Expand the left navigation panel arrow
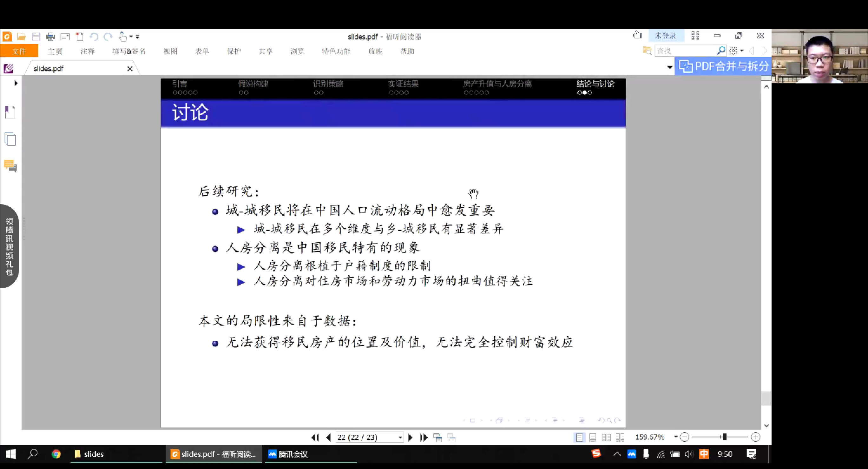The width and height of the screenshot is (868, 469). (x=16, y=83)
